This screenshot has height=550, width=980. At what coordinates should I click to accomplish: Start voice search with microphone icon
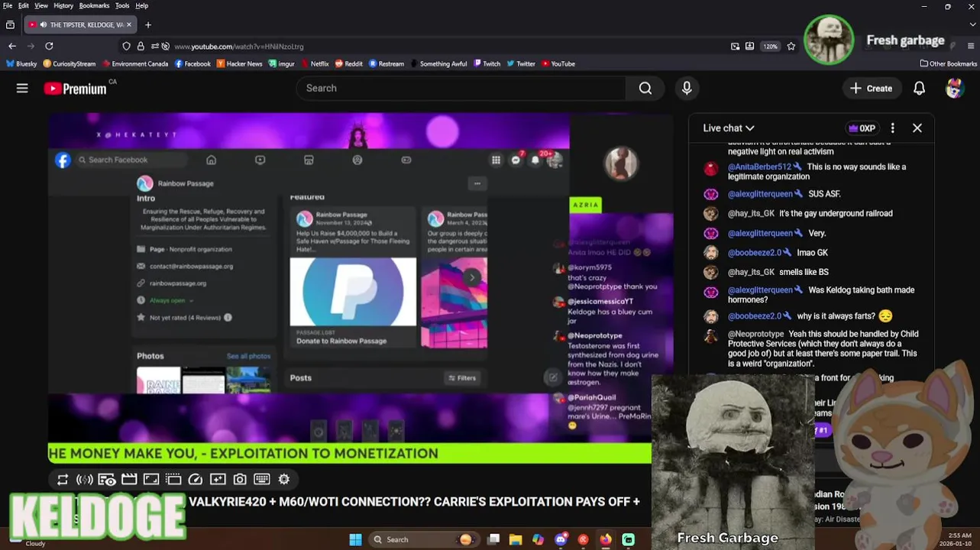tap(687, 89)
